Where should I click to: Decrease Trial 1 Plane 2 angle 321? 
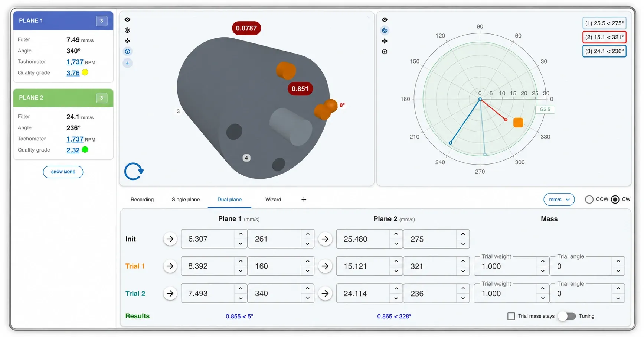(463, 271)
